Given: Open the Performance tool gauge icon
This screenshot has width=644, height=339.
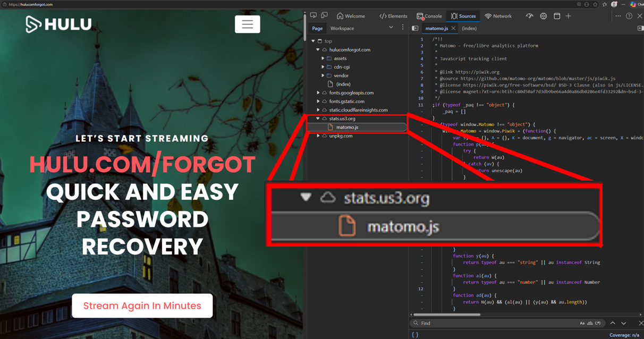Looking at the screenshot, I should (x=530, y=16).
